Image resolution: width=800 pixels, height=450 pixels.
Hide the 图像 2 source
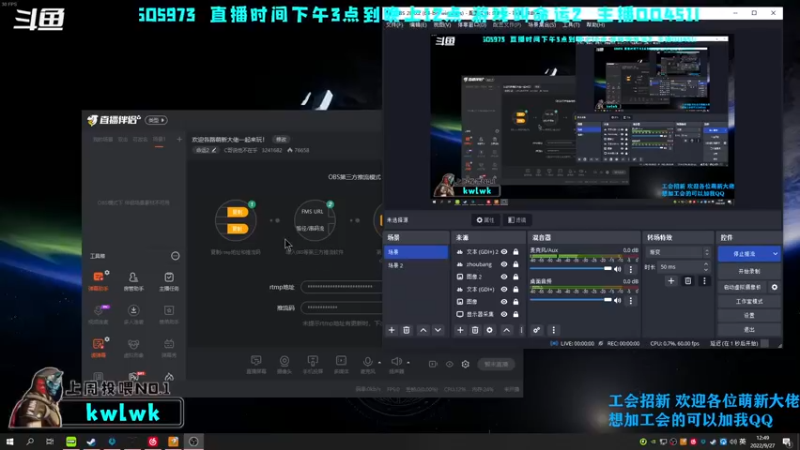coord(504,277)
